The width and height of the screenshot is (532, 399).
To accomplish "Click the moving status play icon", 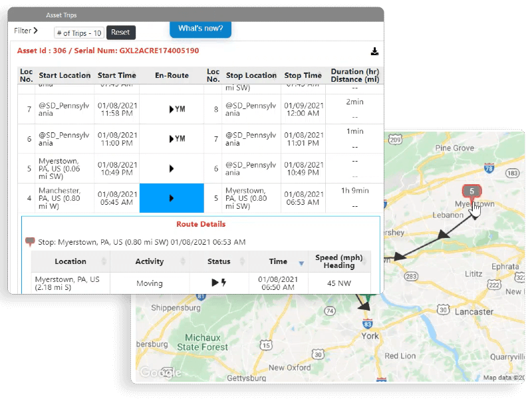I will (x=215, y=283).
